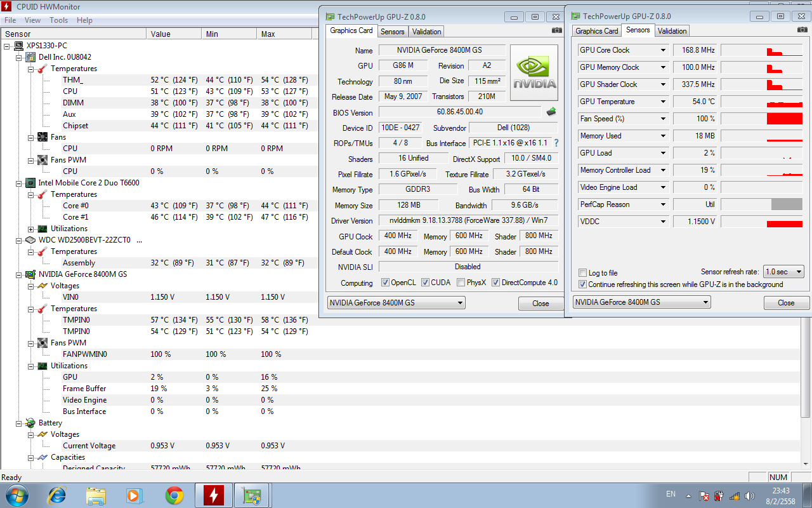The image size is (812, 508).
Task: Launch Google Chrome from the taskbar
Action: pos(174,495)
